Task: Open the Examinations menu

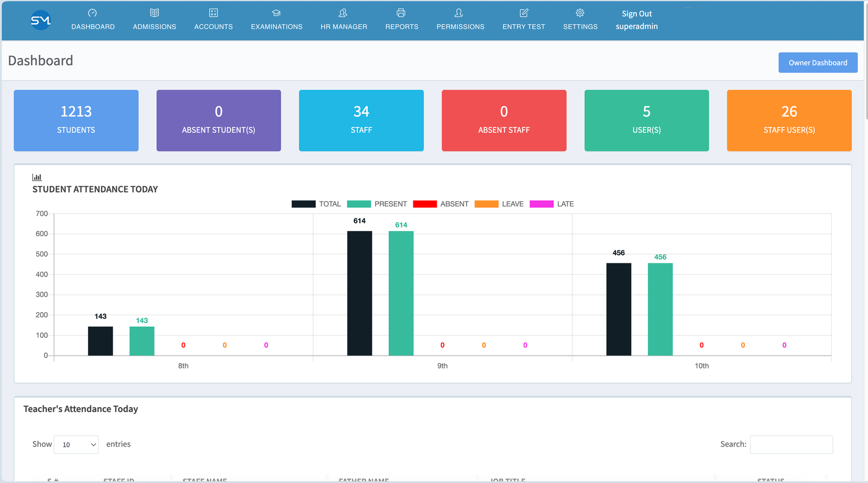Action: (277, 27)
